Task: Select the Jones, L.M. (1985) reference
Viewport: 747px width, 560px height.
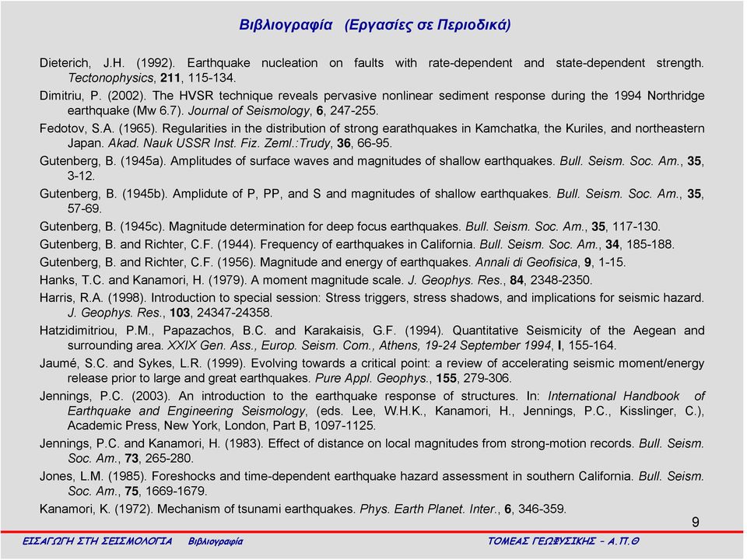Action: coord(372,484)
